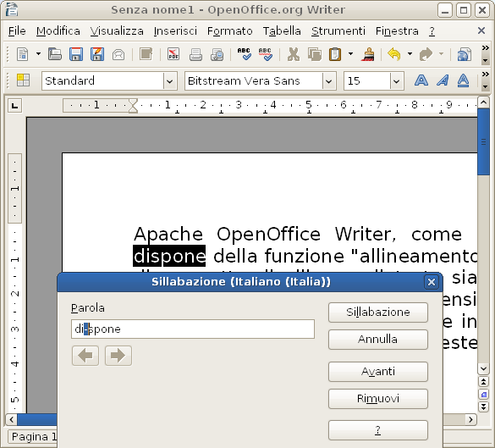Close the document with menu bar X
Screen dimensions: 495x448
481,30
